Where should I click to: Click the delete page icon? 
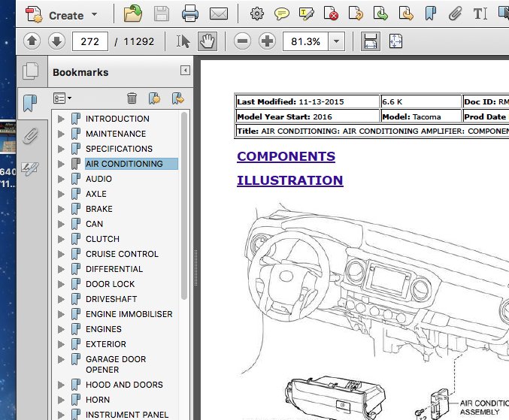pyautogui.click(x=331, y=14)
